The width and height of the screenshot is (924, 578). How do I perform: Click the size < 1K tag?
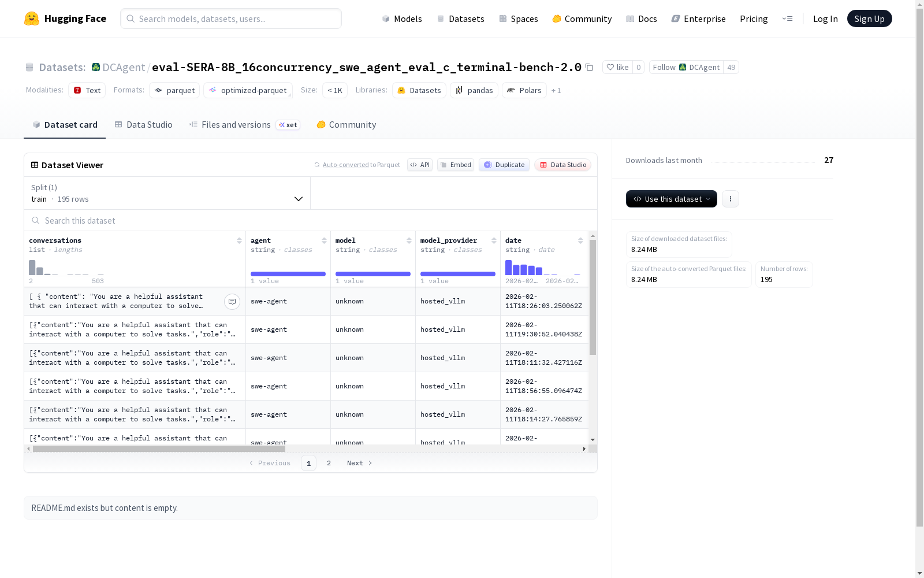click(335, 90)
